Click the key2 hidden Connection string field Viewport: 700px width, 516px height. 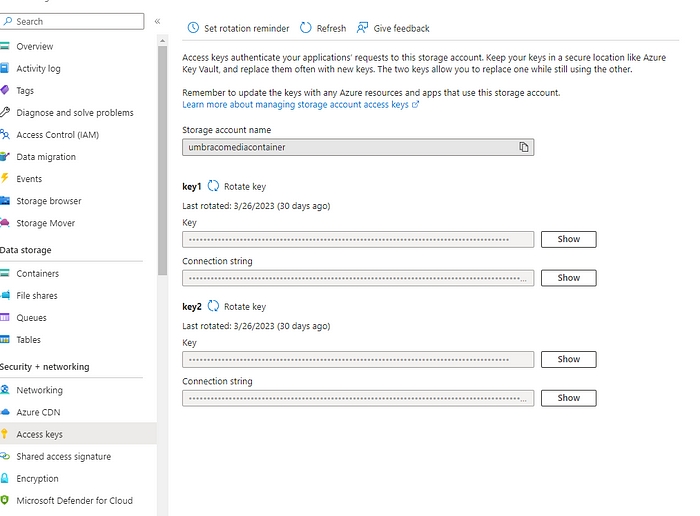click(x=358, y=398)
